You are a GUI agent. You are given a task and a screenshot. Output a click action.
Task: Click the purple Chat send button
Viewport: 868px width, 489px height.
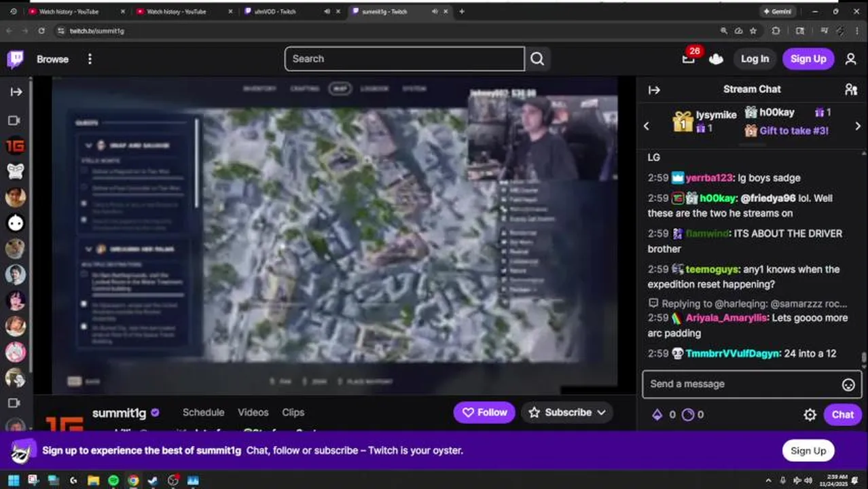coord(842,414)
